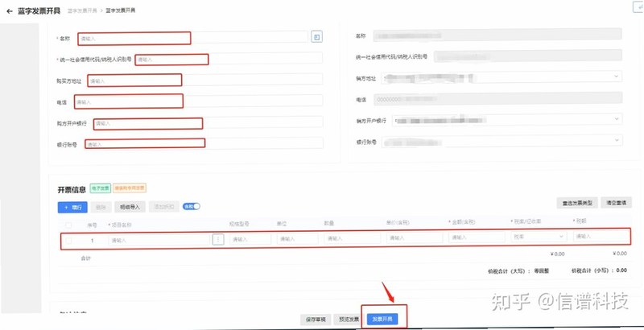Click the 重选发票类型 button

pyautogui.click(x=577, y=203)
